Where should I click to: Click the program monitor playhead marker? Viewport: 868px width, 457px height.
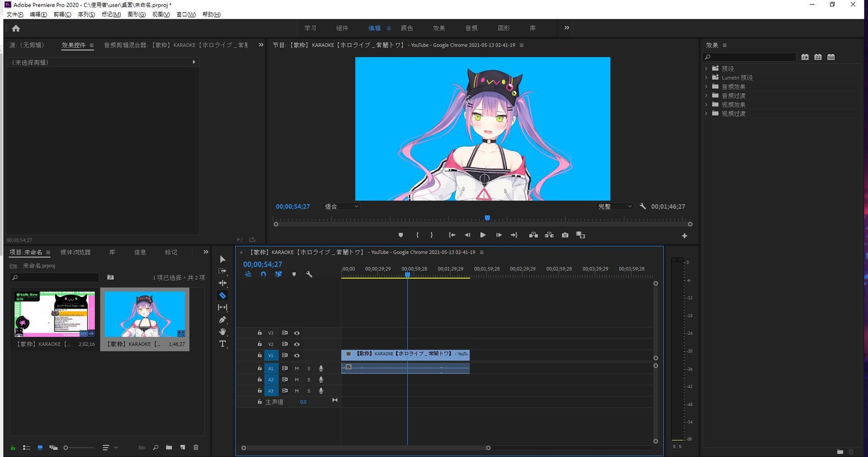(487, 218)
